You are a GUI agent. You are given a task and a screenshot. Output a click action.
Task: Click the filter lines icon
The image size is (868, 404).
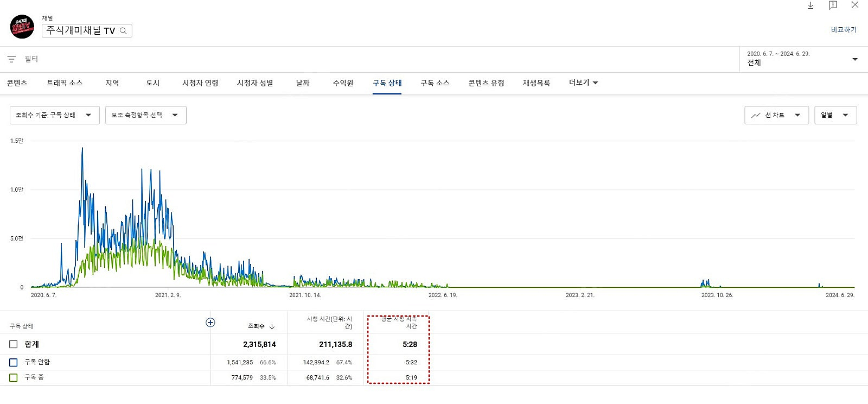tap(11, 59)
